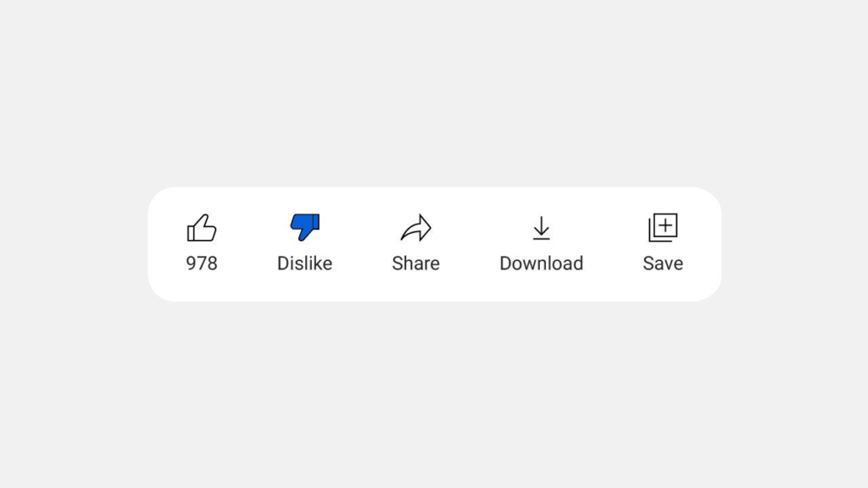Click the Save to playlist icon
This screenshot has width=868, height=488.
tap(663, 227)
